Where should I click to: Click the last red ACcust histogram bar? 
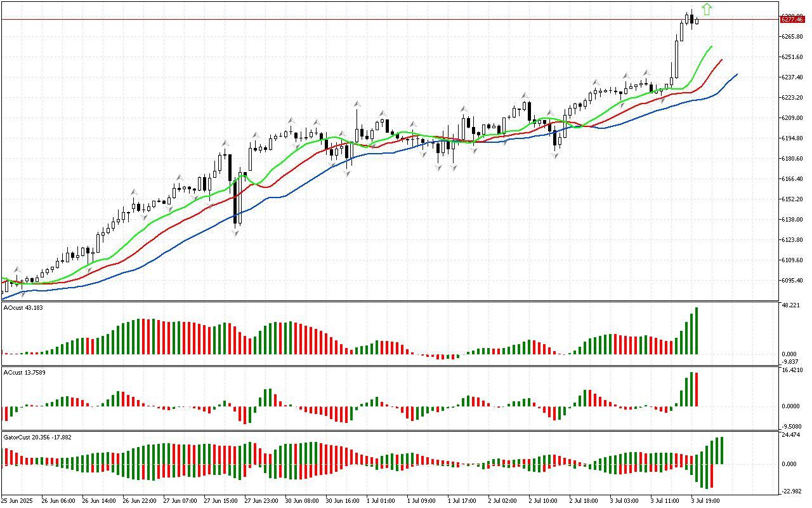point(696,389)
